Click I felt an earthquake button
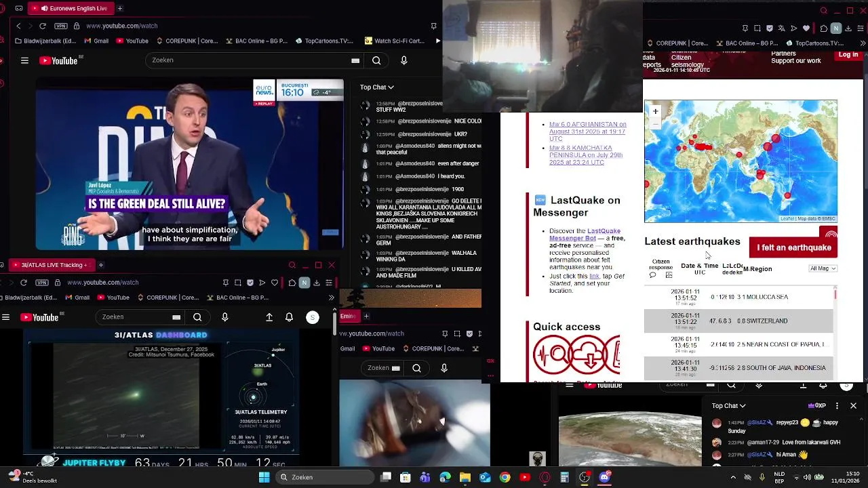Viewport: 868px width, 488px height. [793, 247]
